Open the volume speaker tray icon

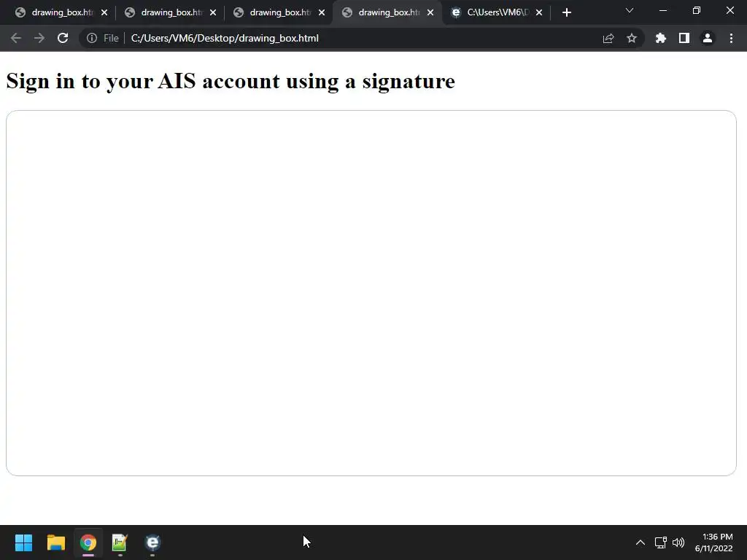pyautogui.click(x=678, y=542)
